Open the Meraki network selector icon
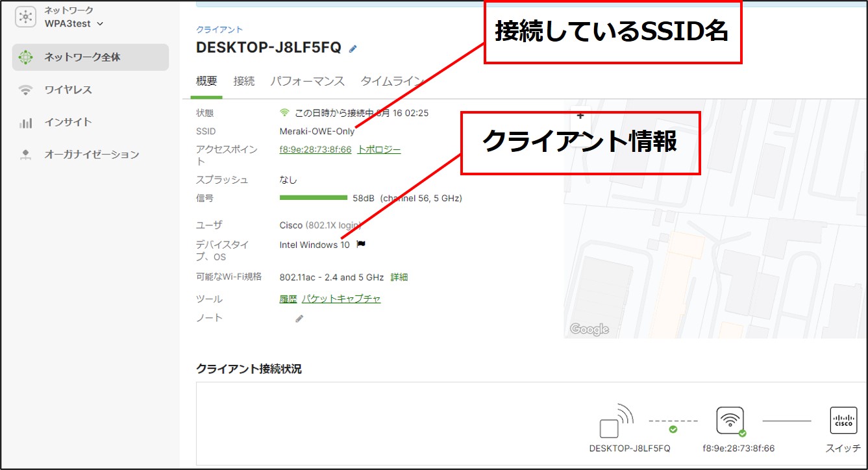 (25, 17)
